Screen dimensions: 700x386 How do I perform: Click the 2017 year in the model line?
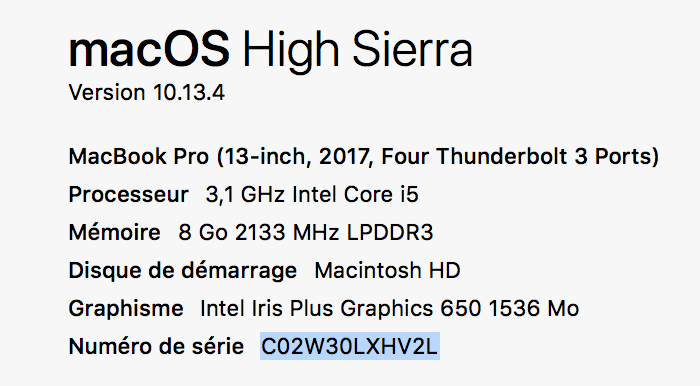(x=344, y=157)
